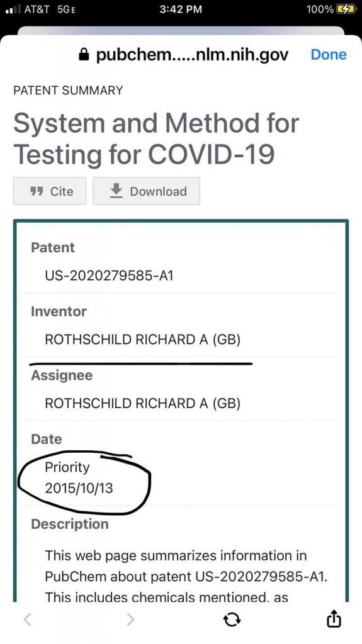
Task: Tap the quote icon on Cite
Action: [x=37, y=191]
